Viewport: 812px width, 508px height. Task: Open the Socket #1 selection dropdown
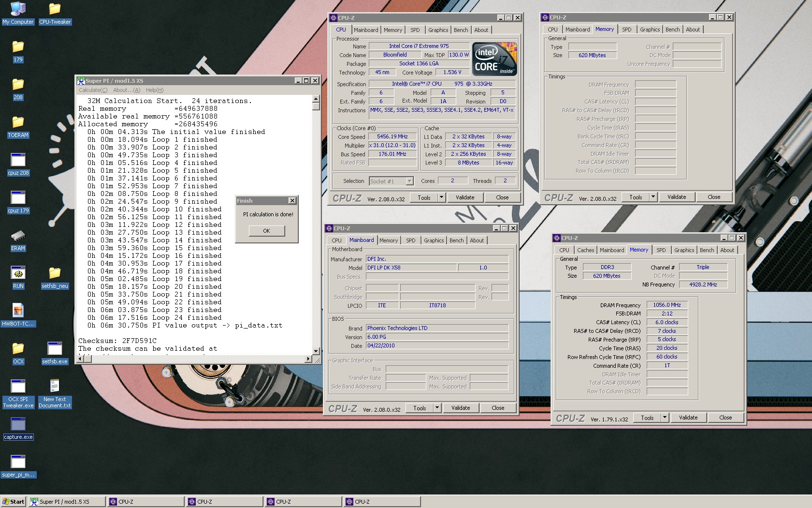[409, 181]
